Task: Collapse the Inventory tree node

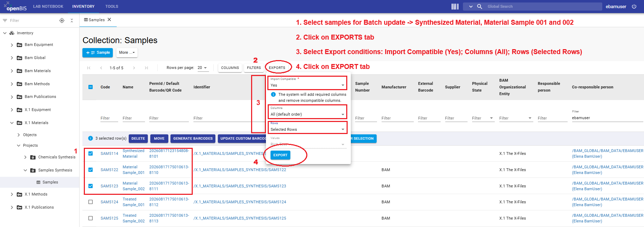Action: (x=5, y=33)
